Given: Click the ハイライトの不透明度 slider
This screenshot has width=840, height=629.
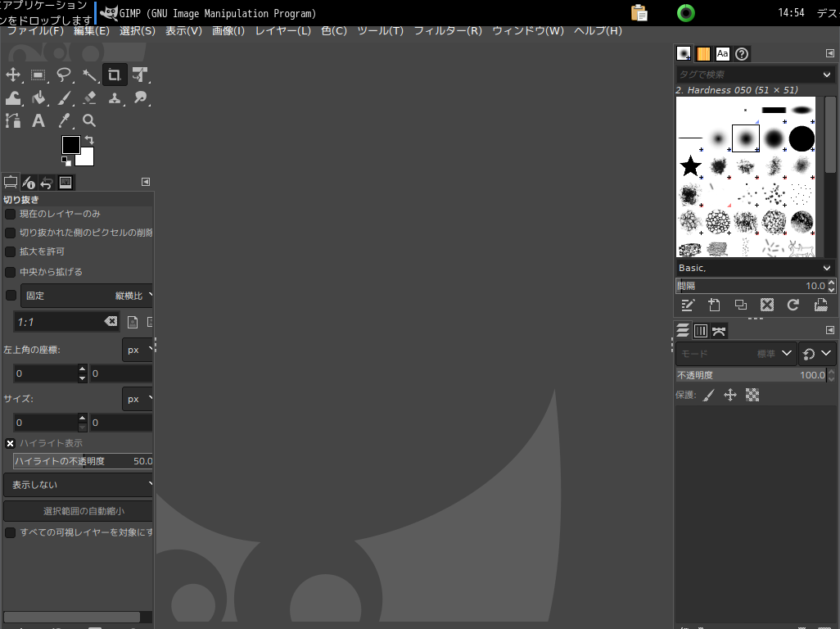Looking at the screenshot, I should (x=83, y=461).
